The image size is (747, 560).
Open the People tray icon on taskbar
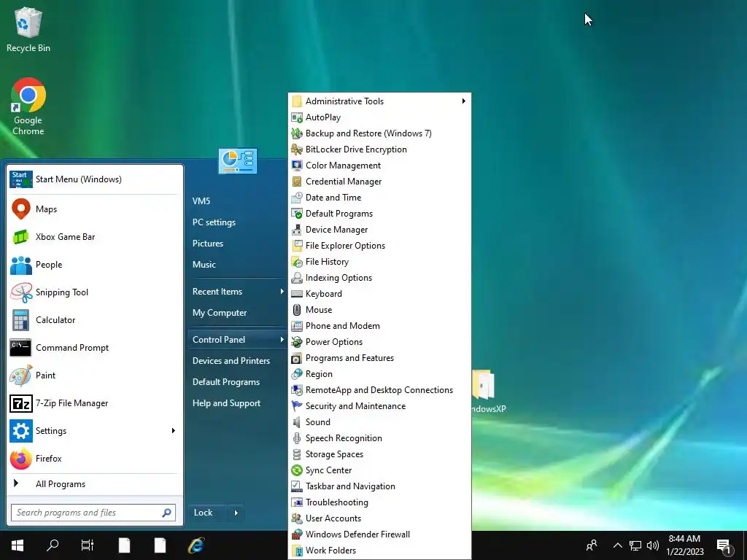(592, 545)
